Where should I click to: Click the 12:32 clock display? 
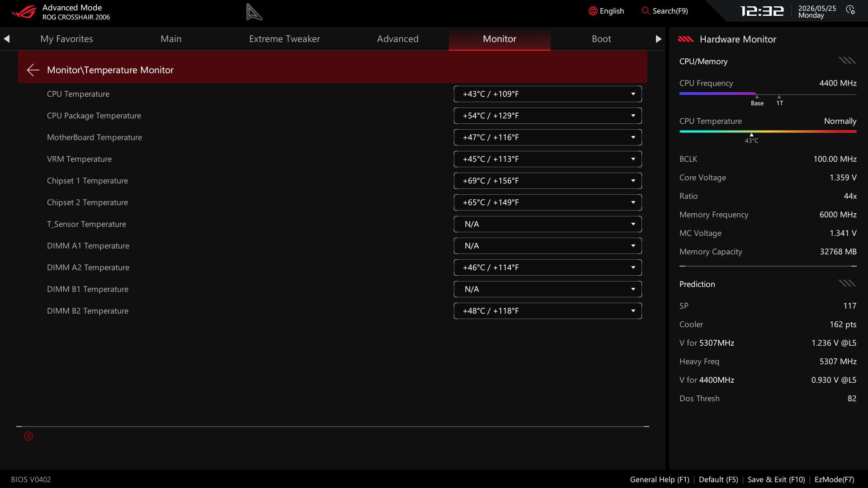click(x=762, y=11)
